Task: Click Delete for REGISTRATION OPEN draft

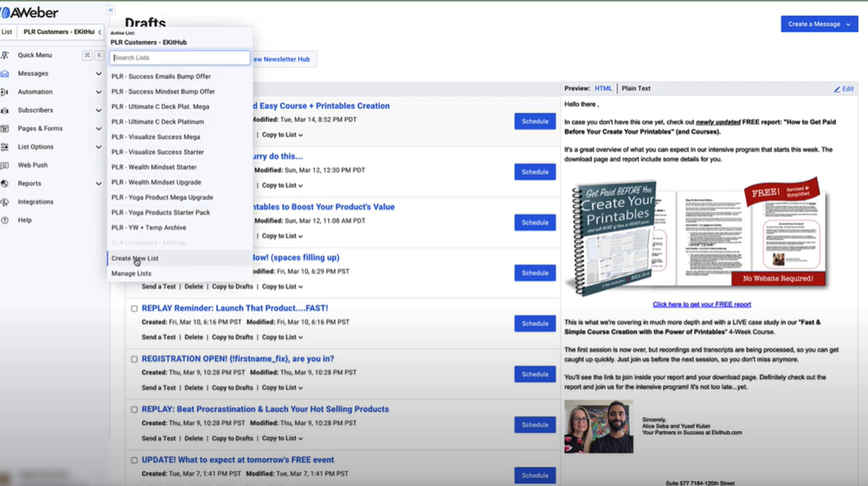Action: pos(193,387)
